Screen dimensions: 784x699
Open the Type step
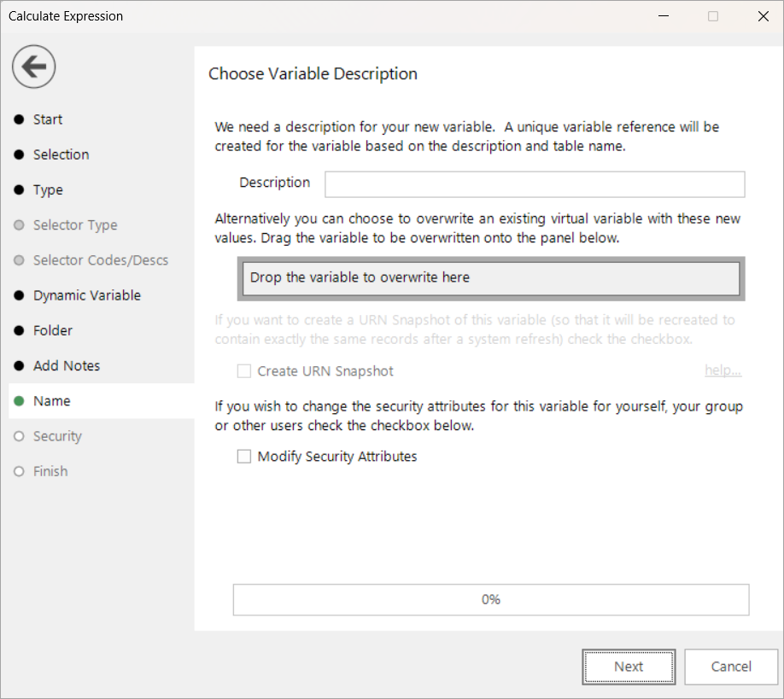click(48, 189)
